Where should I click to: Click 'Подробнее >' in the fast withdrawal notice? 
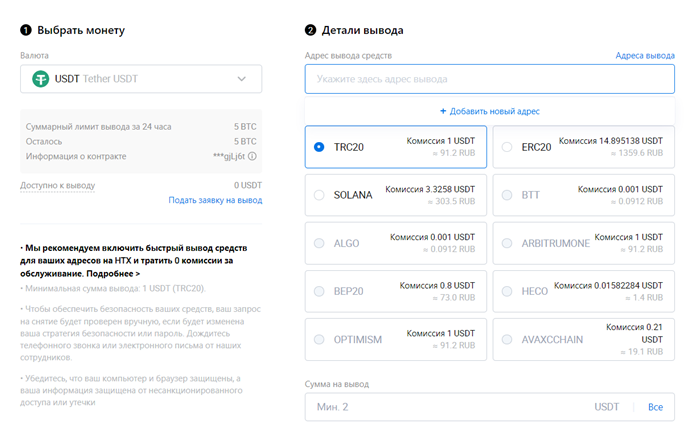pos(113,274)
